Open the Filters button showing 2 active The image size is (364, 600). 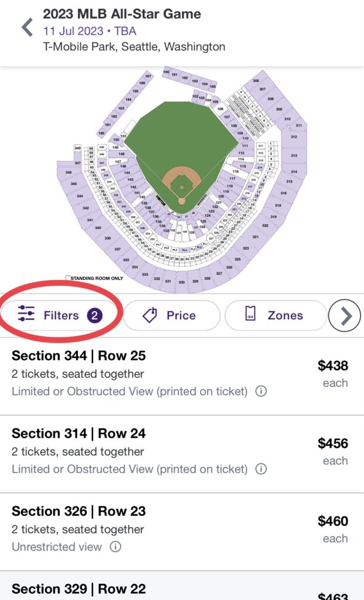click(x=60, y=315)
